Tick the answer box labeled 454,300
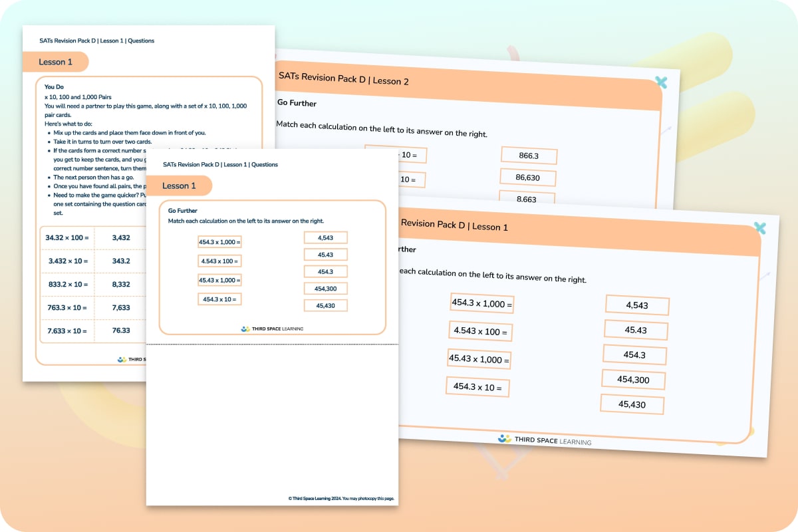Viewport: 798px width, 532px height. pyautogui.click(x=634, y=379)
